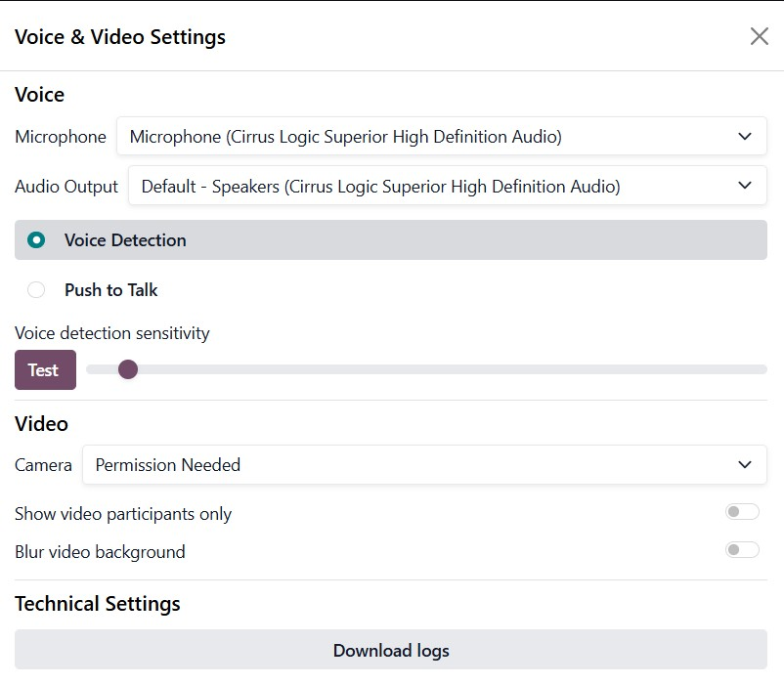Click the "Show video participants only" label
This screenshot has width=784, height=685.
(123, 514)
